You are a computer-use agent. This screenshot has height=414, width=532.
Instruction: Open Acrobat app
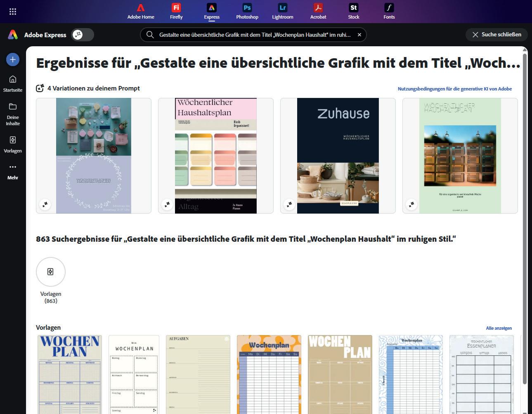[x=318, y=12]
